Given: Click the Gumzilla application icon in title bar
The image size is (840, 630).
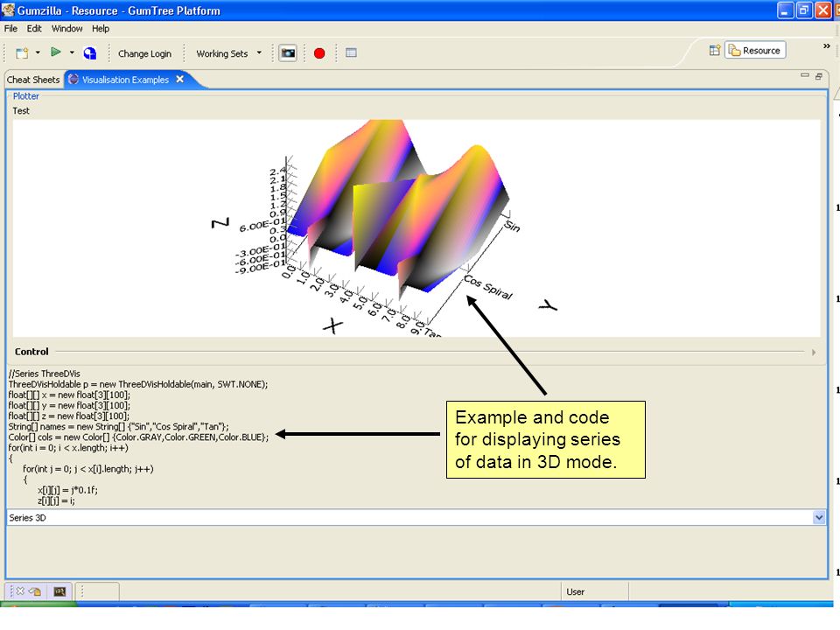Looking at the screenshot, I should click(8, 10).
